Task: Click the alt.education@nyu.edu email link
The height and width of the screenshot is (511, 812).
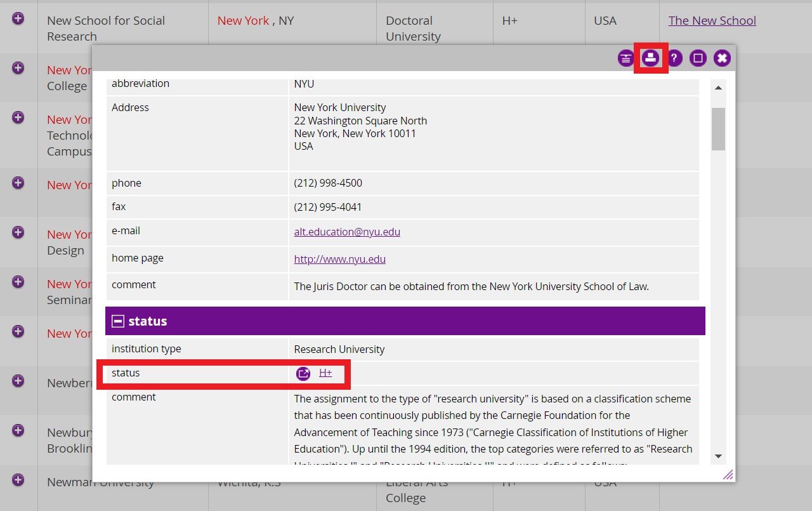Action: [x=347, y=232]
